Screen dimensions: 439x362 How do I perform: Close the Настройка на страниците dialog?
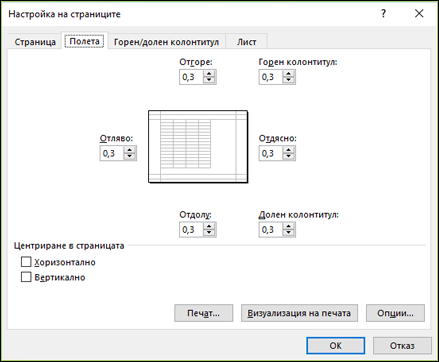(x=419, y=14)
